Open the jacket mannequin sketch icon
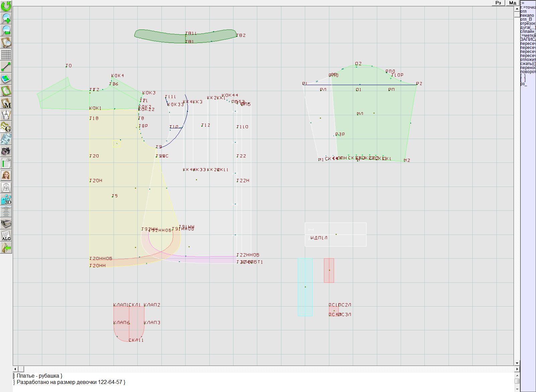This screenshot has height=392, width=536. point(6,187)
